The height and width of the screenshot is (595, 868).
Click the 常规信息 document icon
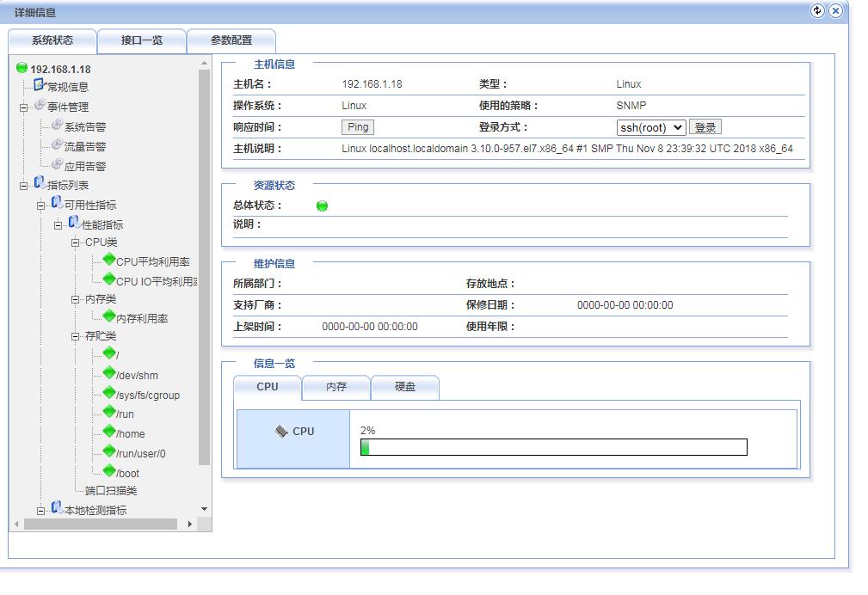(39, 85)
